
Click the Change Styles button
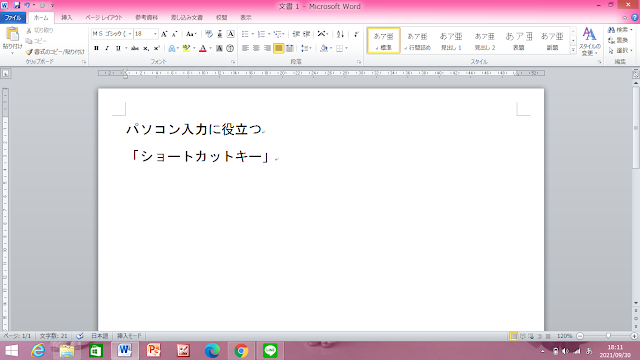click(x=589, y=42)
